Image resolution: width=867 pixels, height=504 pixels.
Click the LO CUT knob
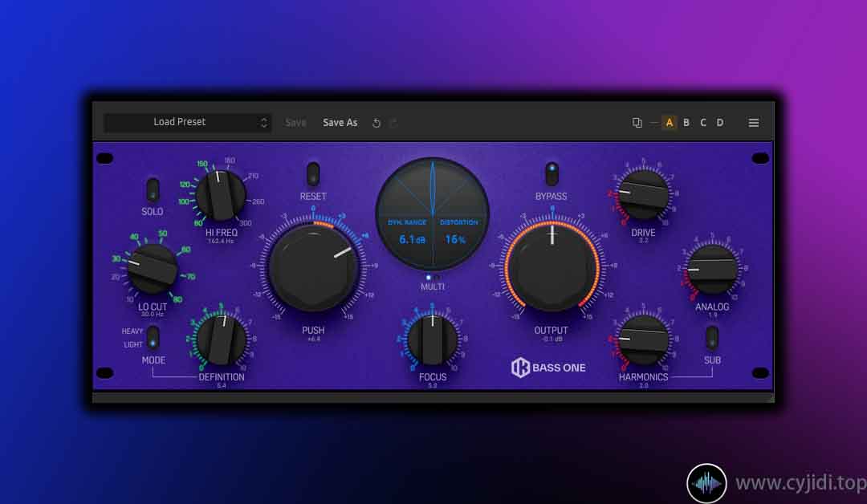[x=153, y=269]
